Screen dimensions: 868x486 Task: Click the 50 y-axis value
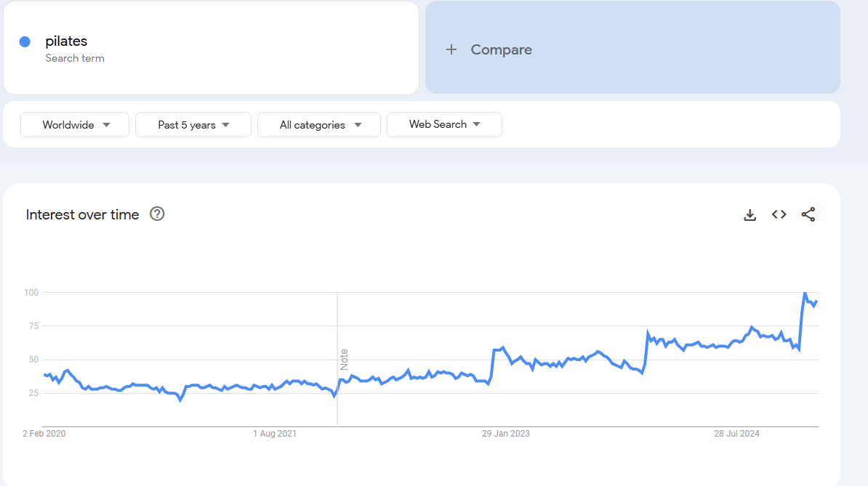point(33,360)
